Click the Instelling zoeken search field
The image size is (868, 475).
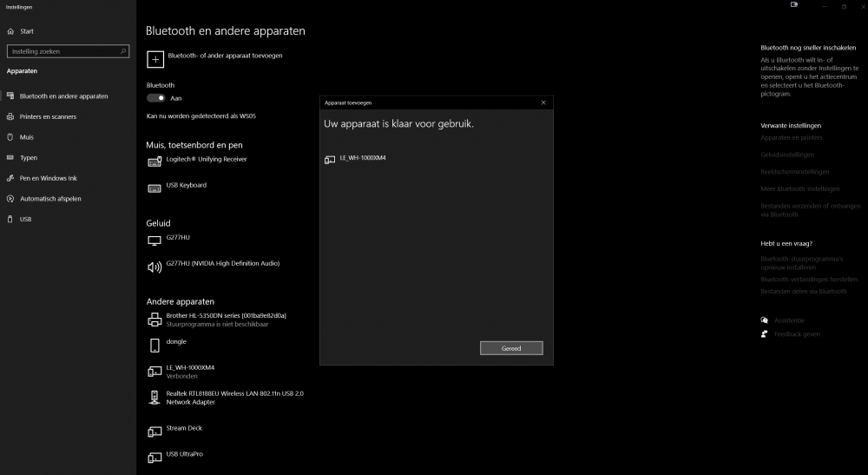[x=68, y=51]
